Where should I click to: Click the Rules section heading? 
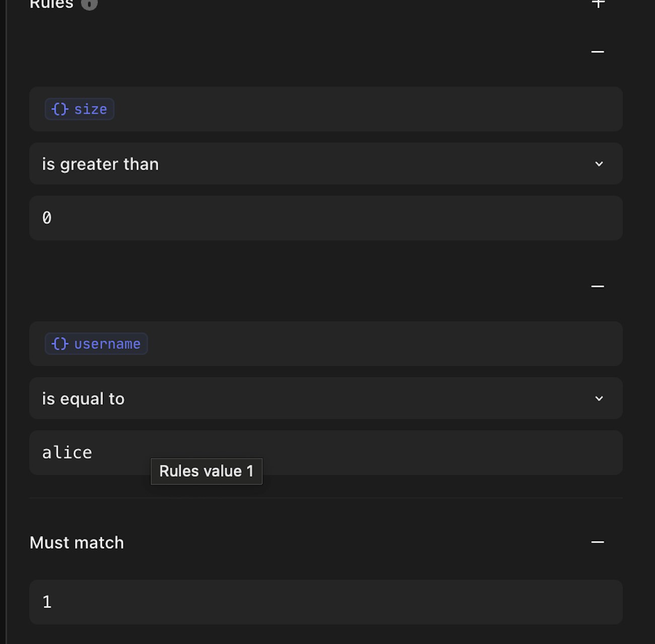pos(51,4)
